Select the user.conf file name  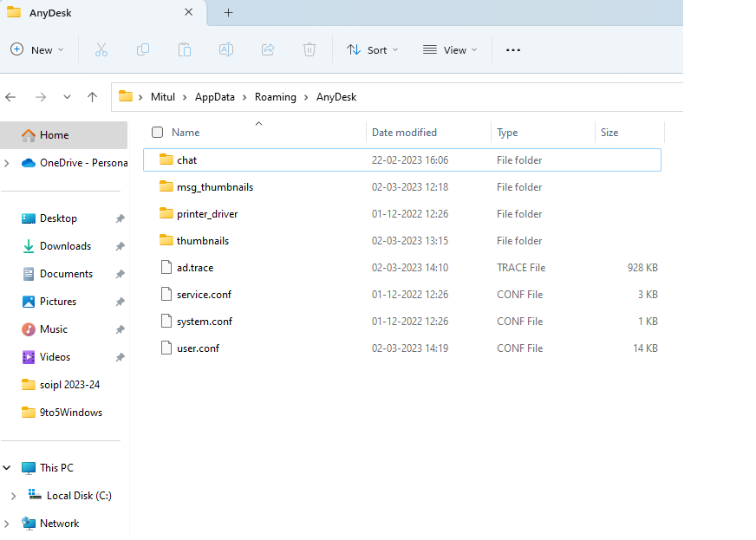(199, 348)
